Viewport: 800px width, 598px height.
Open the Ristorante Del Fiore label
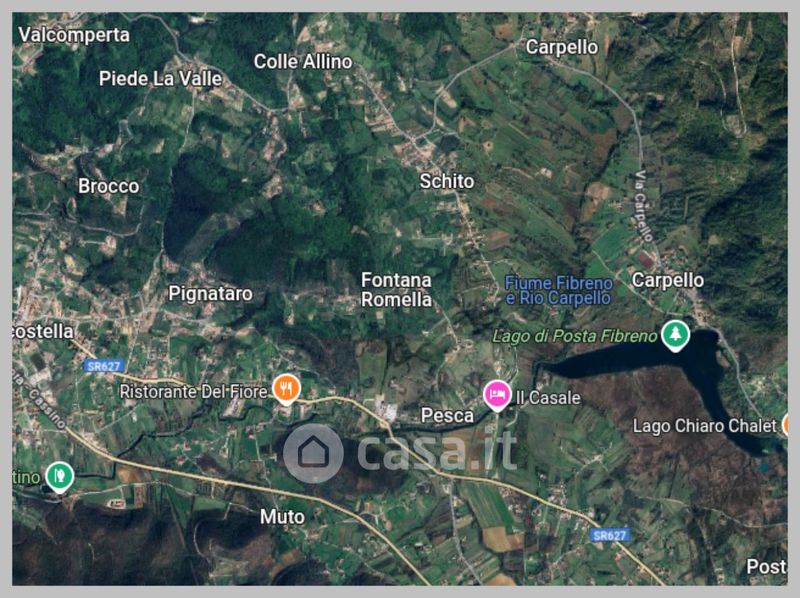pyautogui.click(x=193, y=392)
